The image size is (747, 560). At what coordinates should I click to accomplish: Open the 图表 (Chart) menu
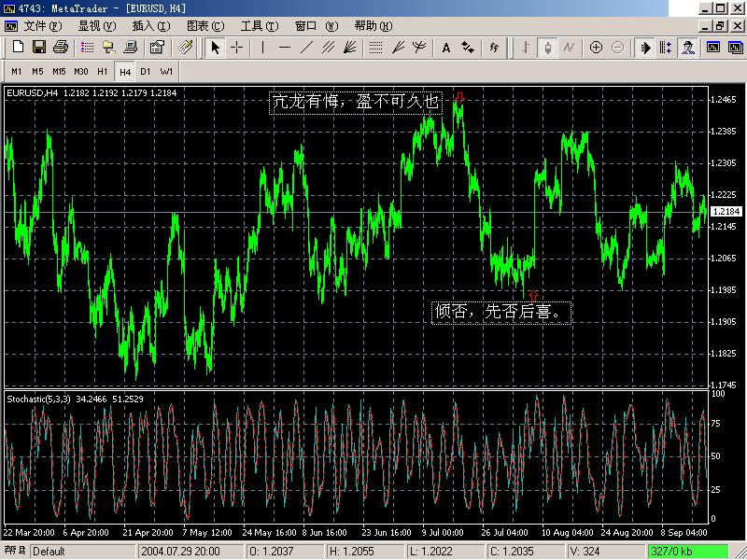(x=205, y=26)
